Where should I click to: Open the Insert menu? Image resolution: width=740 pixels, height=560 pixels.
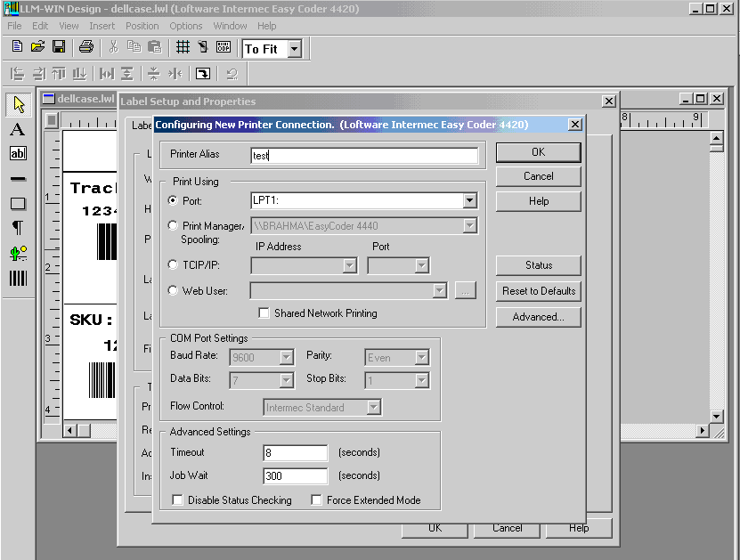102,26
